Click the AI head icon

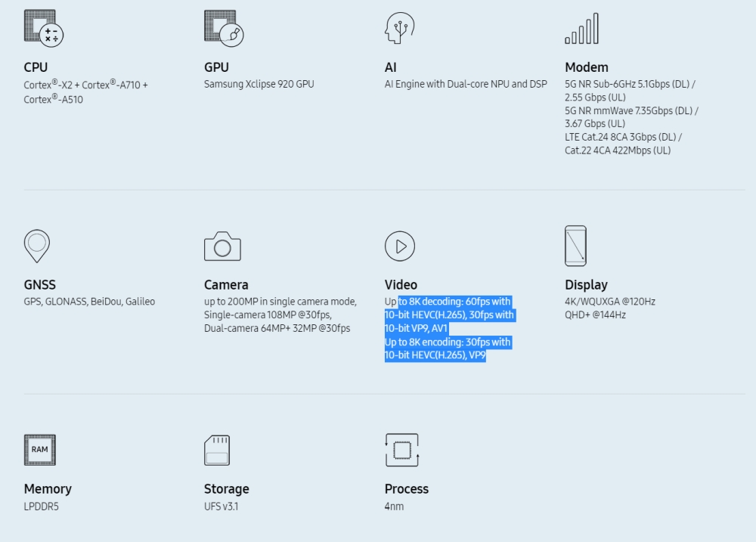398,29
